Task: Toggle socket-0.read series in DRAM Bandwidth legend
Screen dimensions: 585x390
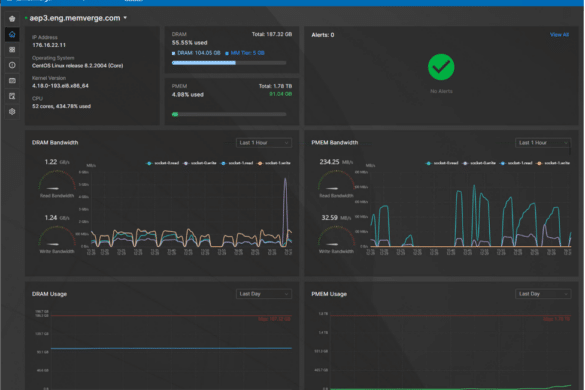Action: 163,163
